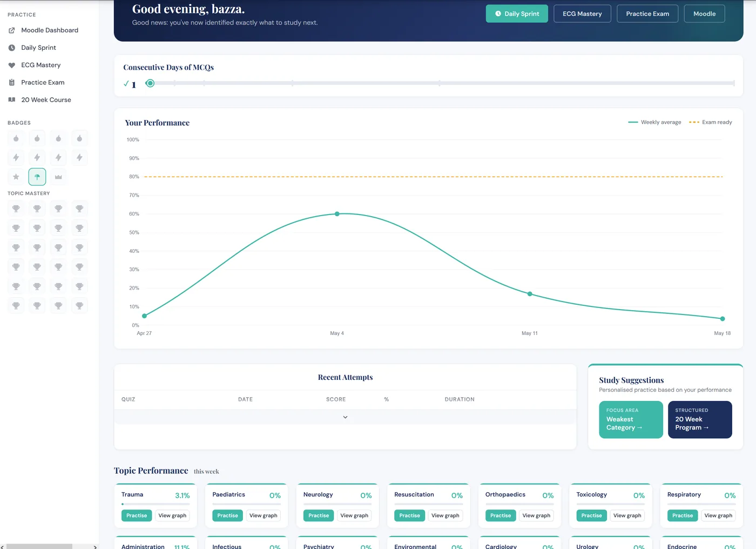Practise the Paediatrics topic
The width and height of the screenshot is (756, 549).
(228, 515)
